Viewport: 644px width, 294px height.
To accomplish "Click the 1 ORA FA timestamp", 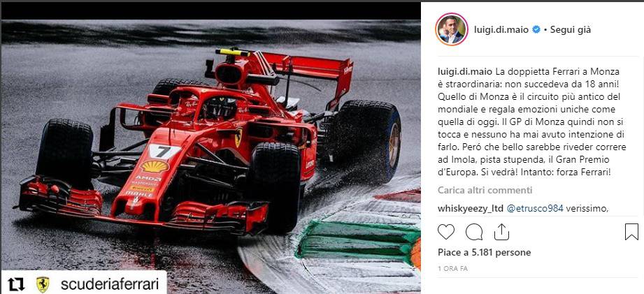I will [x=452, y=269].
